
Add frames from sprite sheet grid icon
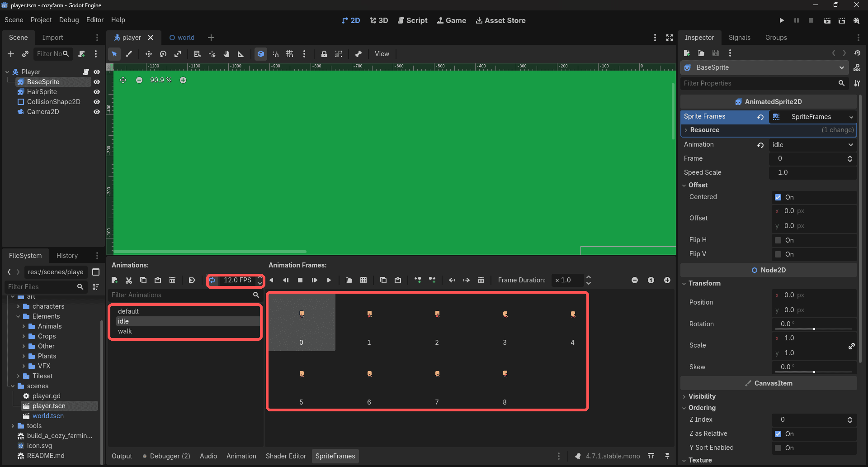tap(363, 280)
